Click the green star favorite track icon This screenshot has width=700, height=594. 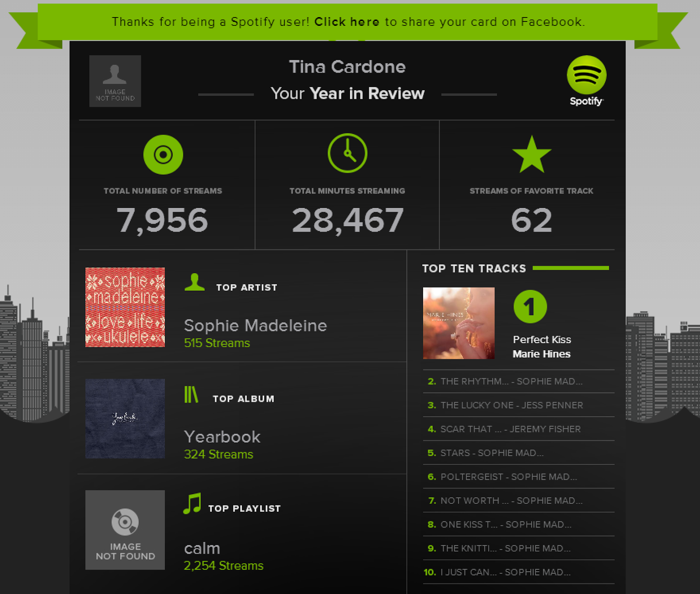[532, 154]
